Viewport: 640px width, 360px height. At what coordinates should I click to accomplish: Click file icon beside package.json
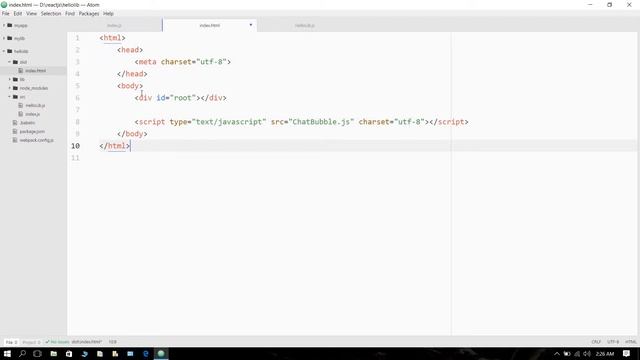(x=15, y=131)
